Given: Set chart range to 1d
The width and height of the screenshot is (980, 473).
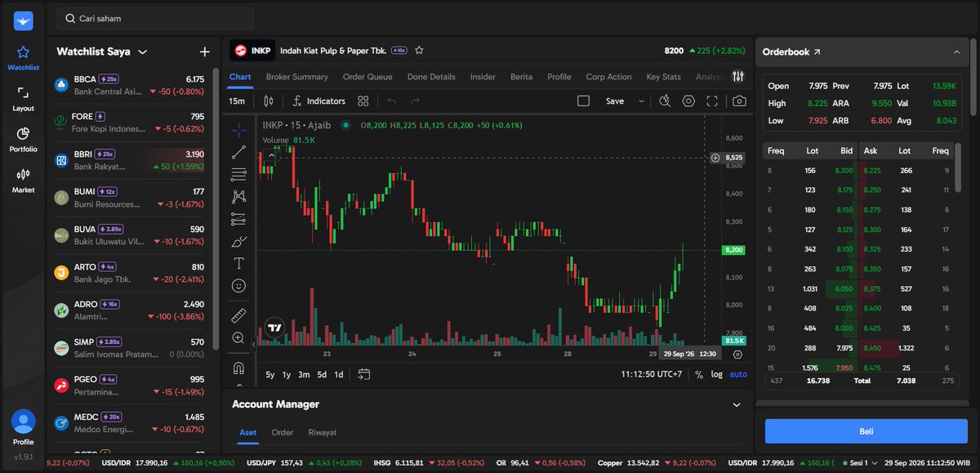Looking at the screenshot, I should pos(339,374).
